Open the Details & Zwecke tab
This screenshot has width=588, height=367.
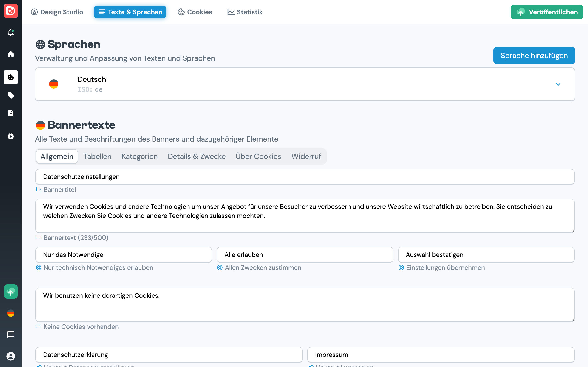click(x=196, y=156)
